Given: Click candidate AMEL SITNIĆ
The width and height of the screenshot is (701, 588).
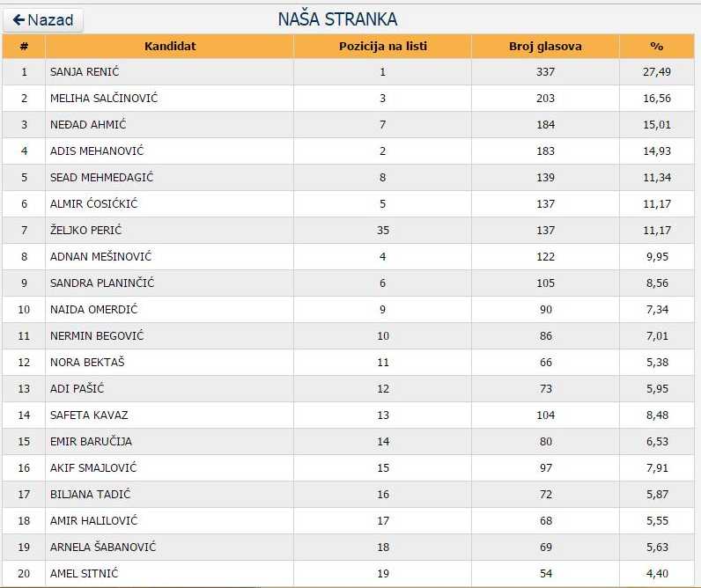Looking at the screenshot, I should 84,574.
